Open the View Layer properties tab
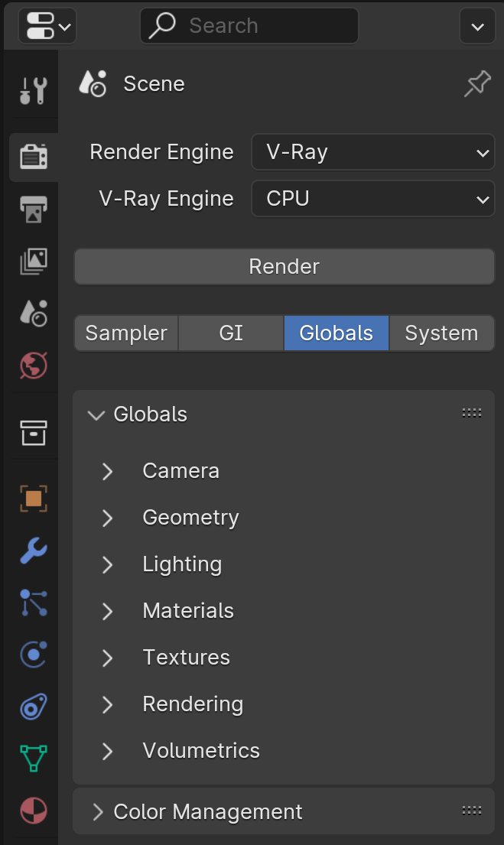Screen dimensions: 504x845 33,262
